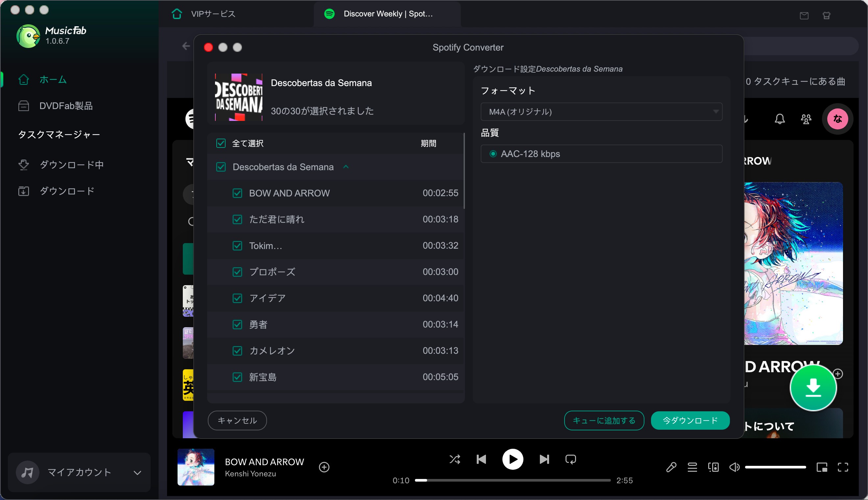Uncheck the カメレオン track
The image size is (868, 500).
click(237, 351)
